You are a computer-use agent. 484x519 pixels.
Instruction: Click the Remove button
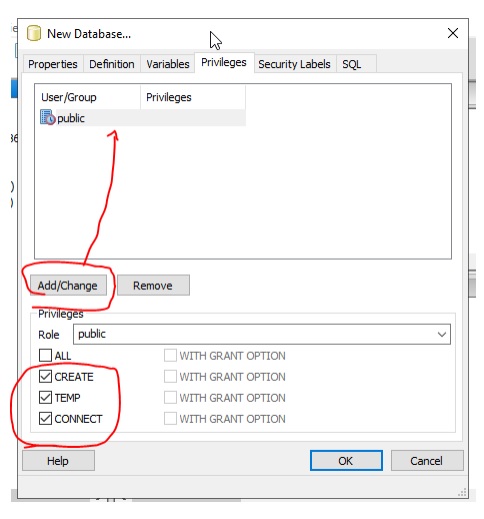153,285
